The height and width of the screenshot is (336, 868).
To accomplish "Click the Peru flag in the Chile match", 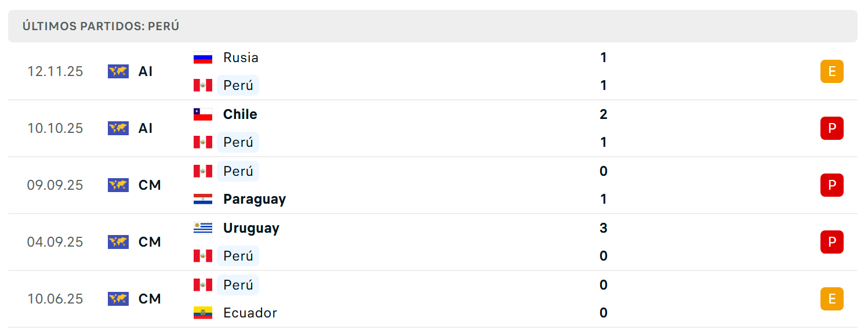I will [203, 142].
